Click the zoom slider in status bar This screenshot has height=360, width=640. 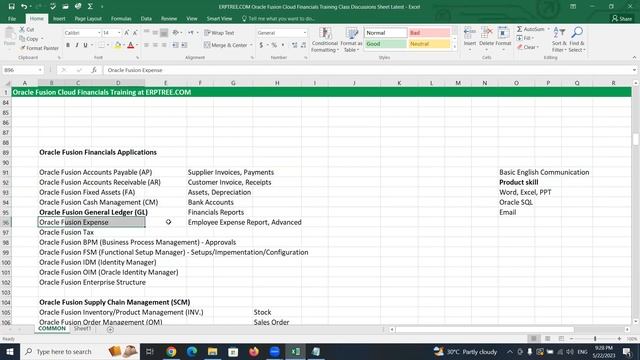(x=595, y=339)
